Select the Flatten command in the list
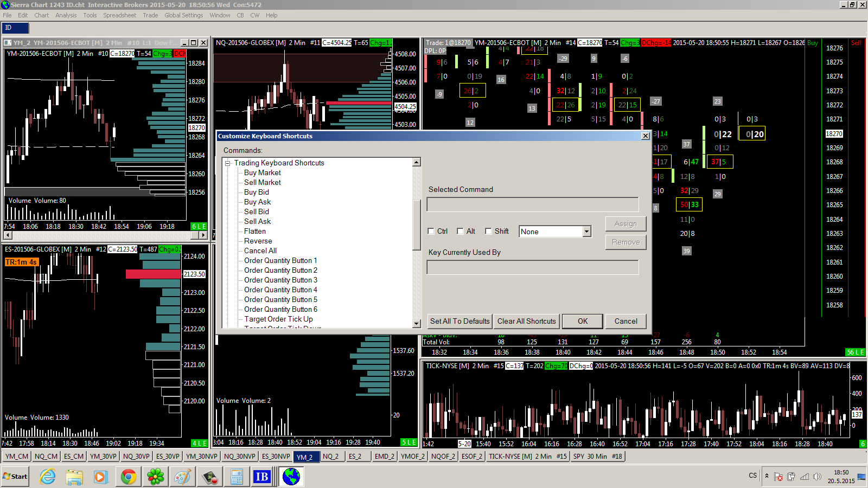Screen dimensions: 868x488 254,231
